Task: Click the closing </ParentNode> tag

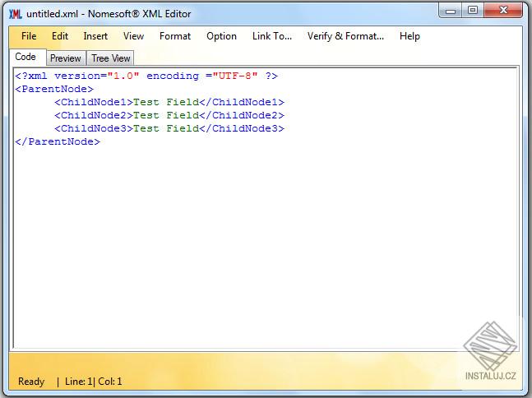Action: pos(58,141)
